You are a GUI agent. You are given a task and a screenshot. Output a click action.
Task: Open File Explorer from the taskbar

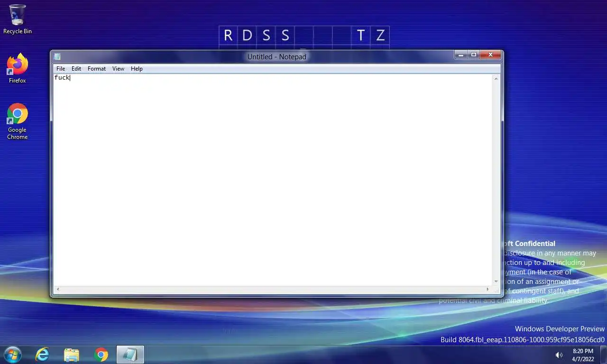pyautogui.click(x=72, y=355)
